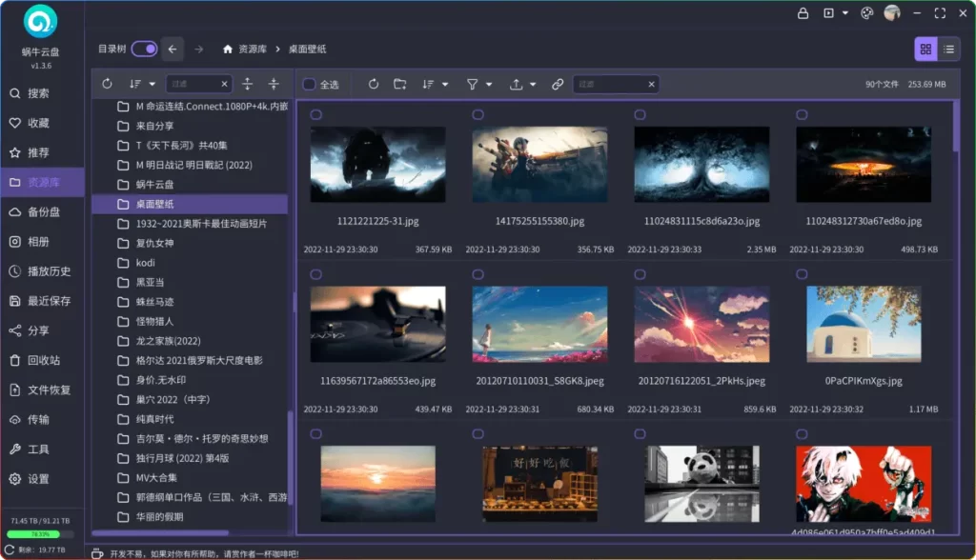Refresh the directory tree panel

click(x=107, y=84)
